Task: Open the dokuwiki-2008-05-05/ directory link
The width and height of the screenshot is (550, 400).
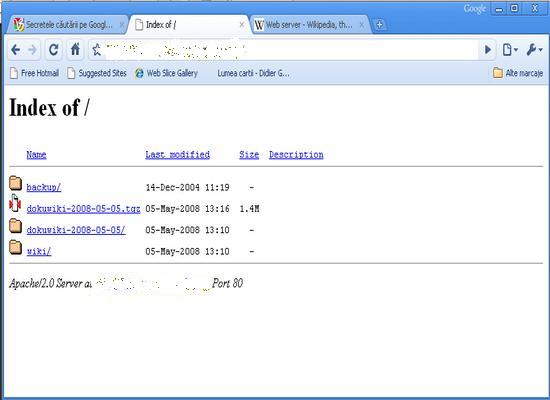Action: click(x=76, y=230)
